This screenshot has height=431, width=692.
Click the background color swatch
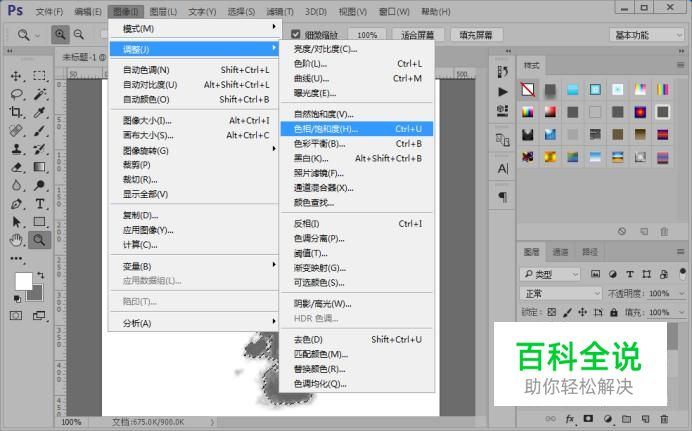point(36,295)
